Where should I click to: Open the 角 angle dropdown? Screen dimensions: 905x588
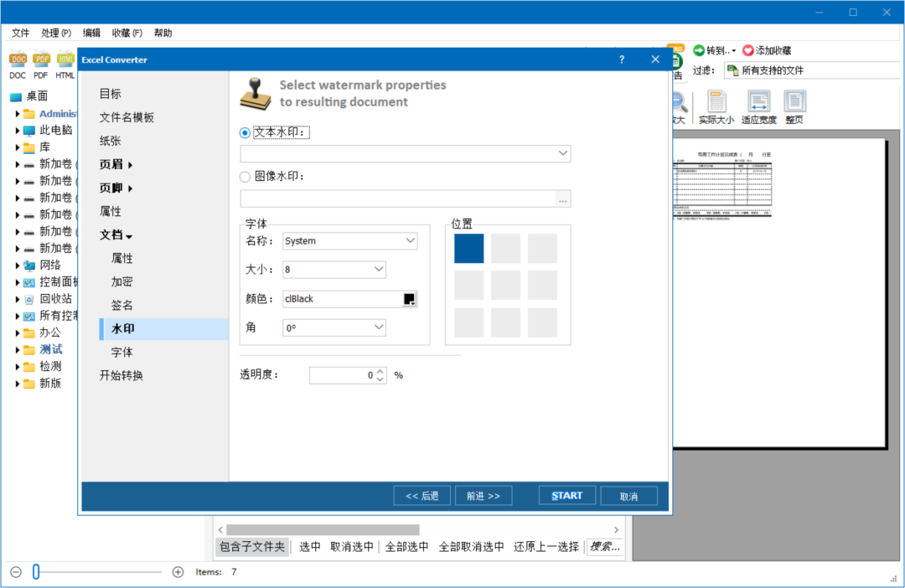[x=379, y=328]
